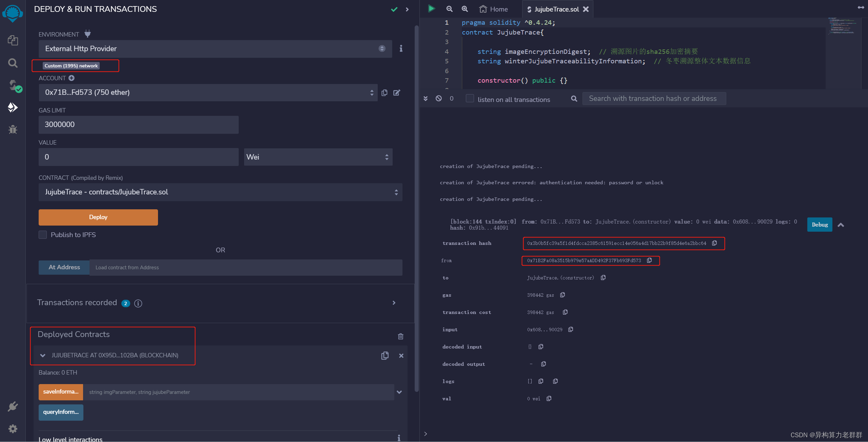Zoom in the editor font

click(465, 9)
